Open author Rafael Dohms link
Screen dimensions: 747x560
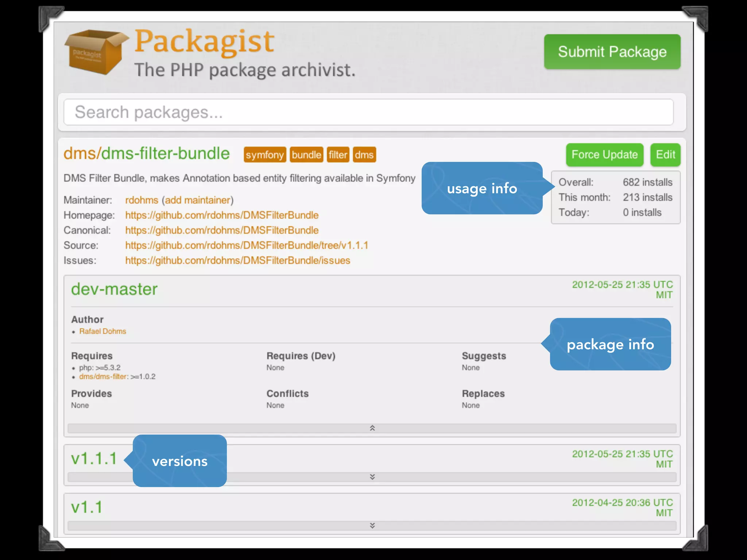tap(102, 331)
